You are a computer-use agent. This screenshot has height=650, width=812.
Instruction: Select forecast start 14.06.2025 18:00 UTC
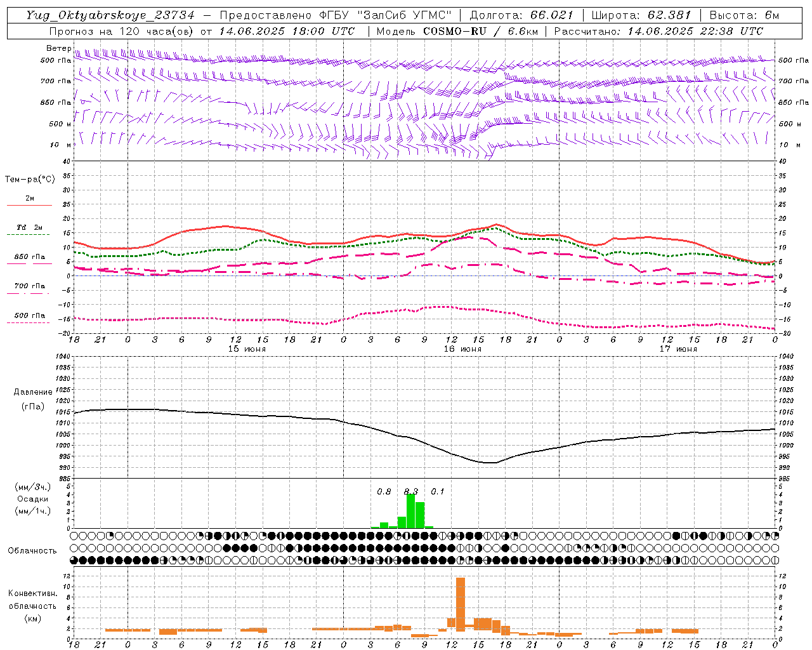pyautogui.click(x=287, y=31)
